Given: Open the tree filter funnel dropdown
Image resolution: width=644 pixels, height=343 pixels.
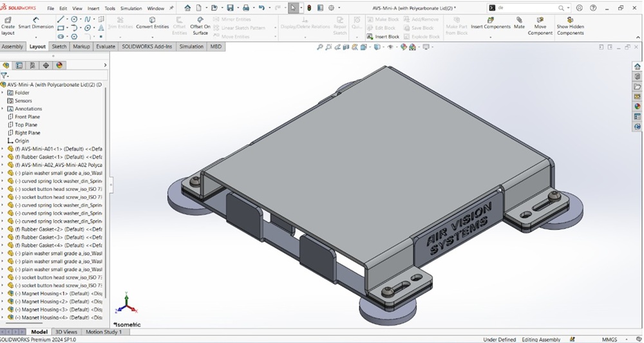Looking at the screenshot, I should coord(5,75).
